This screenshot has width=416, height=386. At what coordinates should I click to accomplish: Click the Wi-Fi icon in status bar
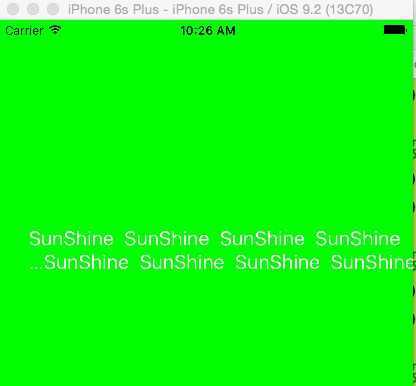click(55, 30)
